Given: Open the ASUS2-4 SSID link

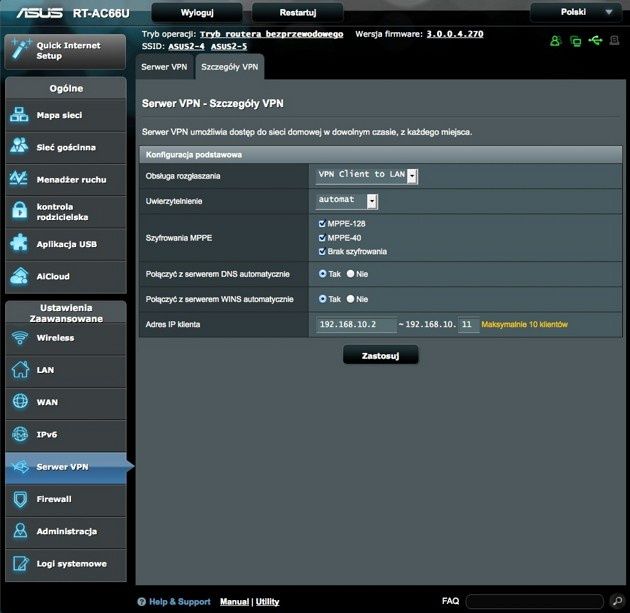Looking at the screenshot, I should coord(186,47).
